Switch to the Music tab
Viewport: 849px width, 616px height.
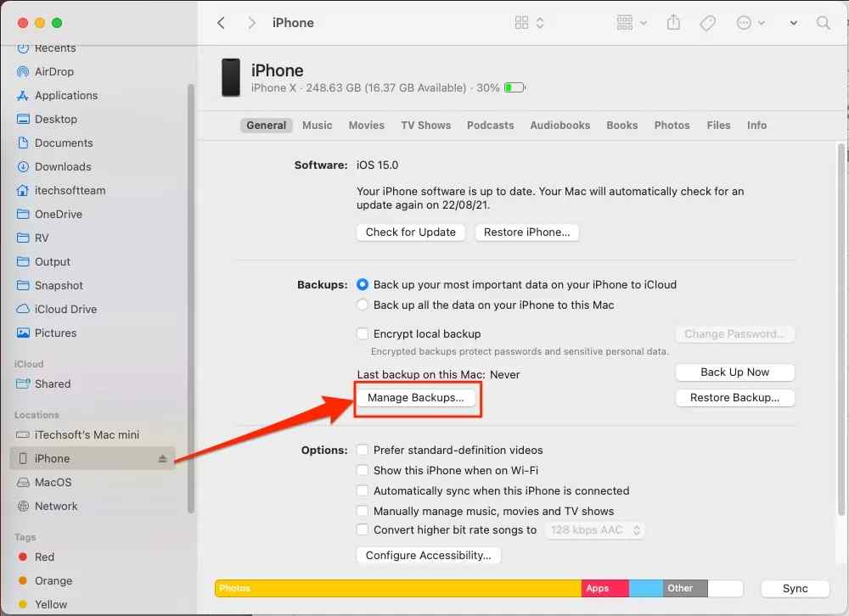(318, 126)
